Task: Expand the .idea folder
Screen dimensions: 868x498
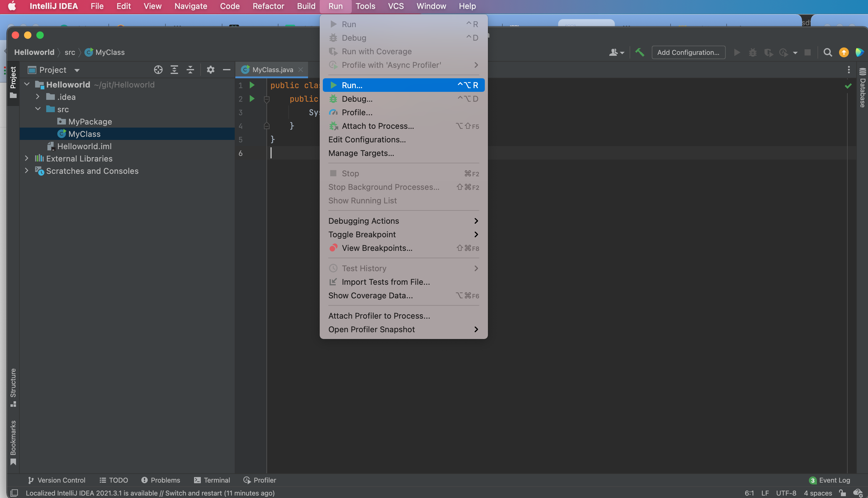Action: (x=38, y=97)
